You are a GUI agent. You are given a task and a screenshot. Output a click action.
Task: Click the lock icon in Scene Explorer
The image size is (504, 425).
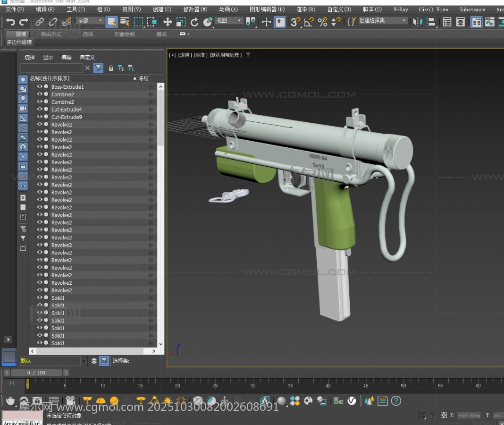[111, 68]
